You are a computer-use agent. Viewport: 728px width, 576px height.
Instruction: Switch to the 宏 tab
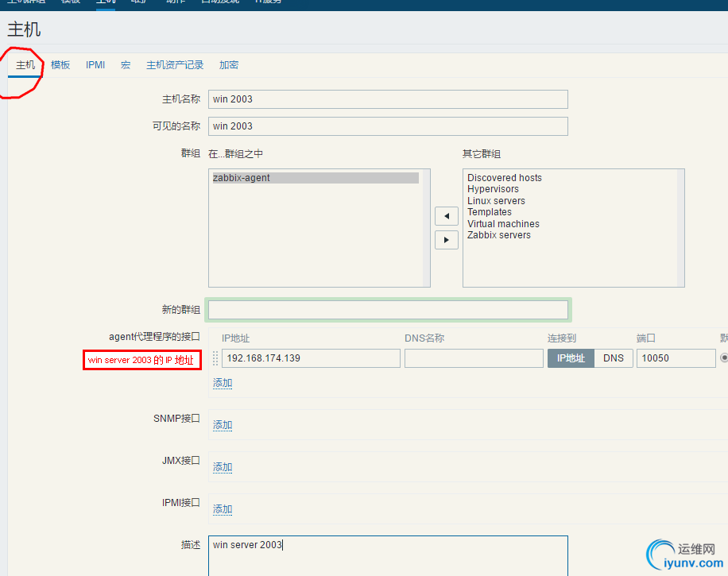point(126,65)
